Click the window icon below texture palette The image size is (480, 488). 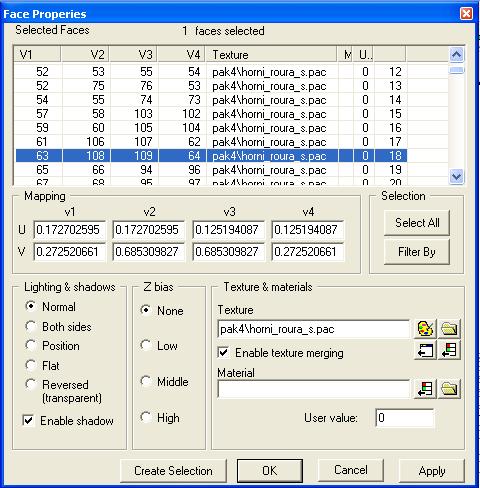425,350
